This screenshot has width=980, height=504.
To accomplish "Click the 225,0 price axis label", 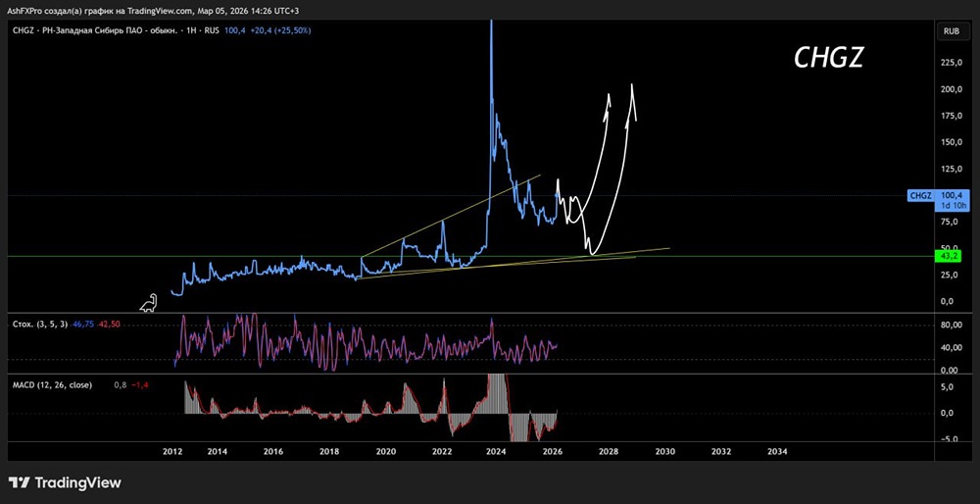I will coord(951,62).
